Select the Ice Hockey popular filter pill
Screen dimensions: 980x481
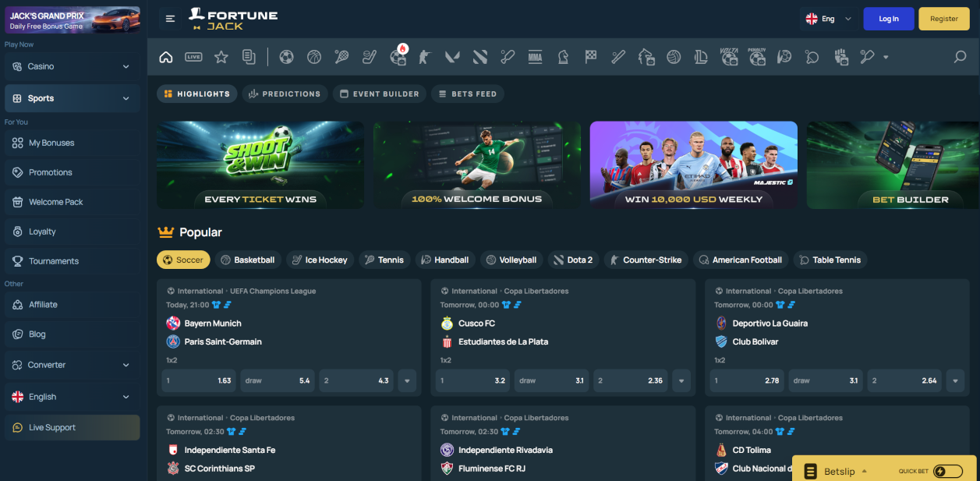[320, 260]
